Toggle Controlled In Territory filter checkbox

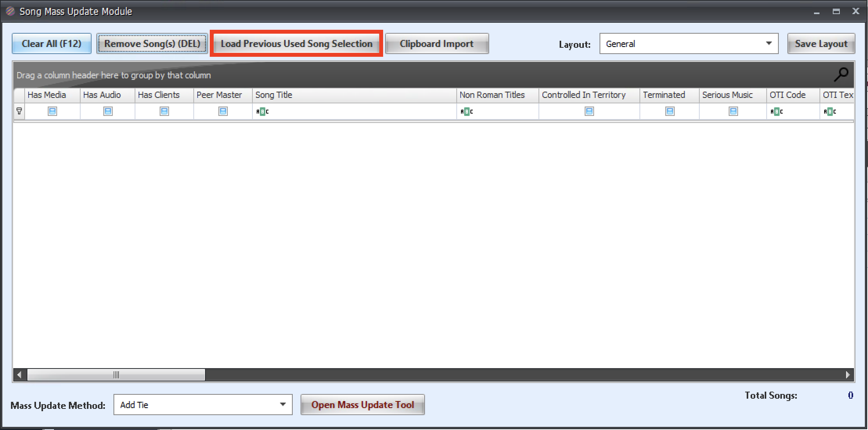(589, 111)
